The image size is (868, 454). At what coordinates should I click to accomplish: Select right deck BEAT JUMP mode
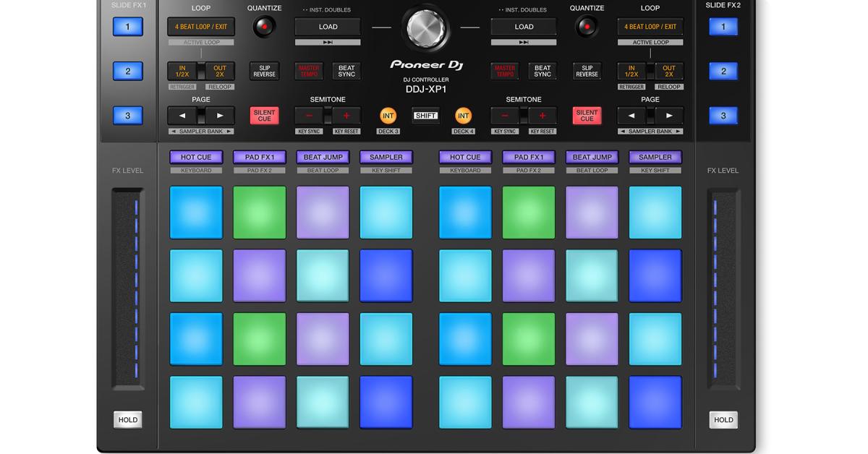point(592,157)
